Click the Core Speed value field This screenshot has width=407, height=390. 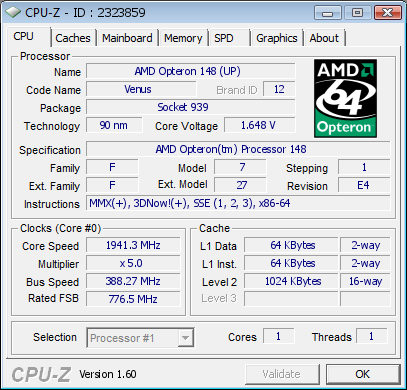point(133,245)
